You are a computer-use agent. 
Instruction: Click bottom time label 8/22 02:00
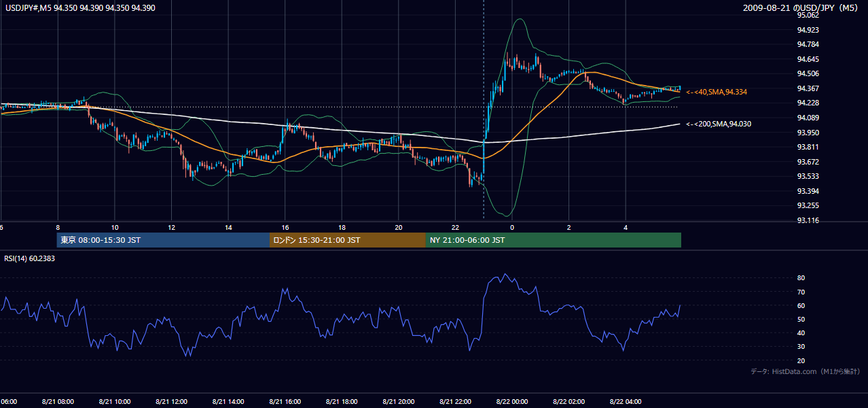tap(568, 402)
